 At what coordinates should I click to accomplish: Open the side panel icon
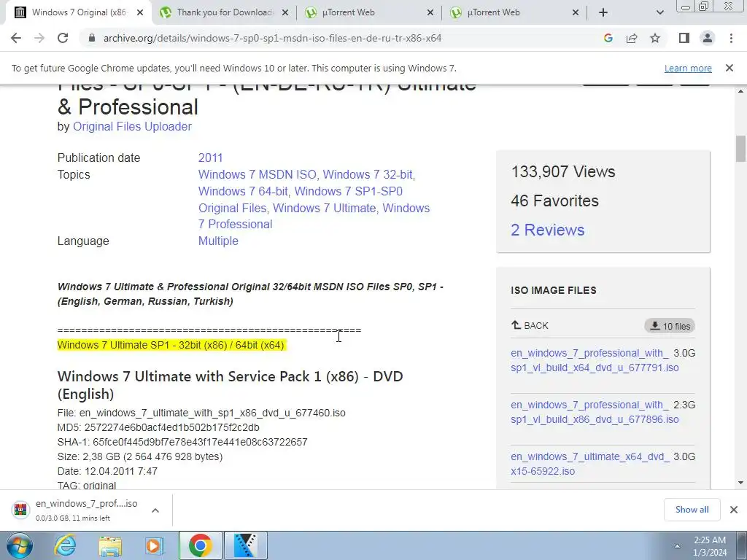(684, 38)
